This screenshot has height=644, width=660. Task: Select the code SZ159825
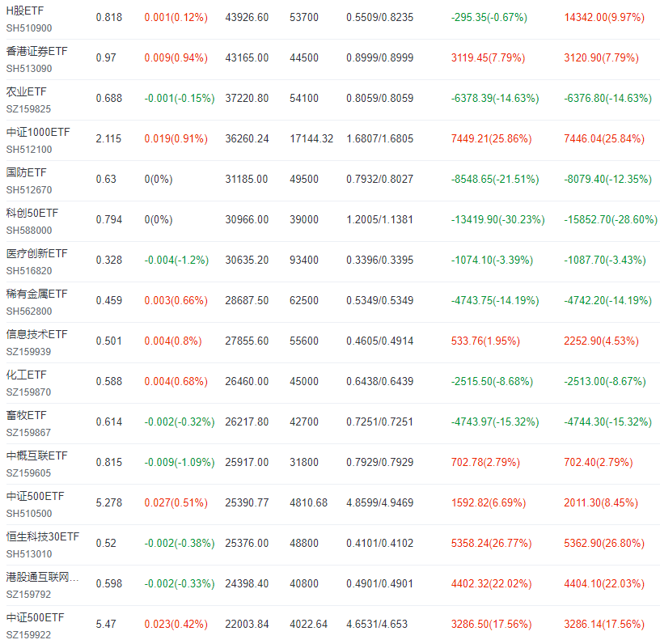[28, 109]
